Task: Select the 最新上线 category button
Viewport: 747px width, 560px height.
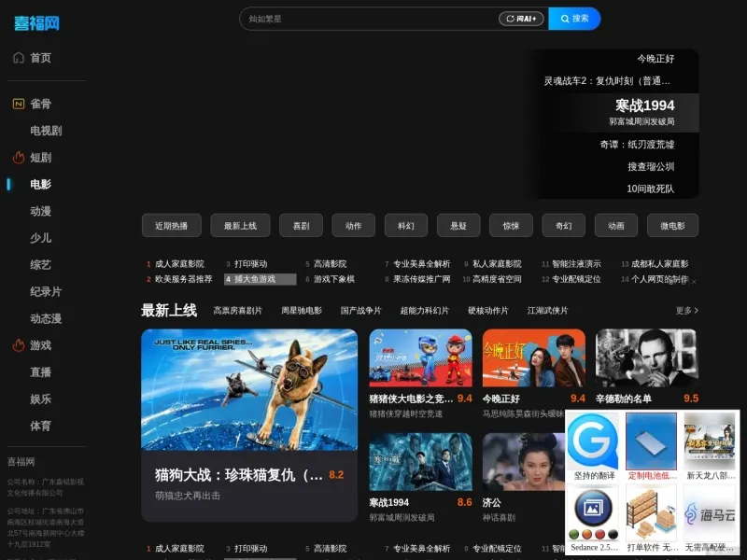Action: (x=240, y=226)
